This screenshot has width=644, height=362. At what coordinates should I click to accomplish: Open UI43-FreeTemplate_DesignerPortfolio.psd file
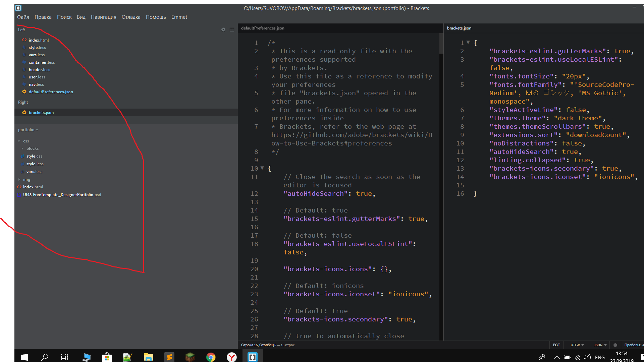click(x=62, y=195)
